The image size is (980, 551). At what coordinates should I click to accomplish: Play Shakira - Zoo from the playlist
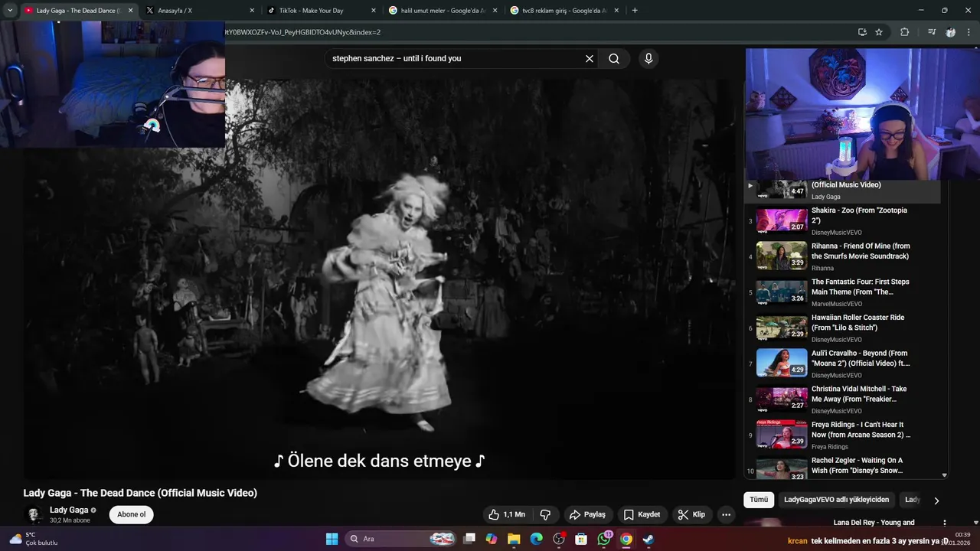pos(842,221)
